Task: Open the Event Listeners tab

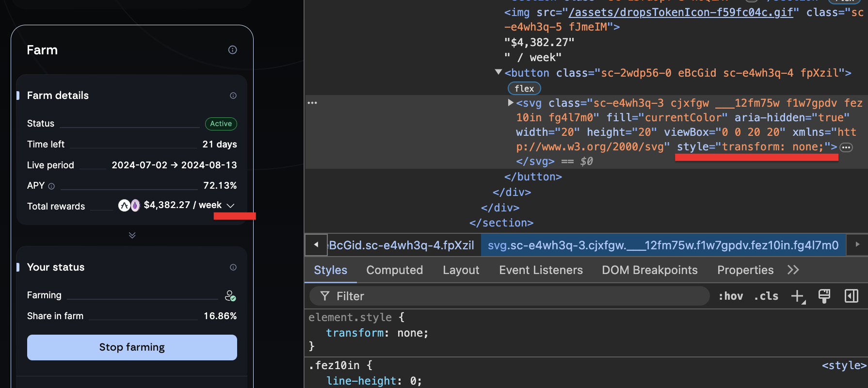Action: pyautogui.click(x=541, y=270)
